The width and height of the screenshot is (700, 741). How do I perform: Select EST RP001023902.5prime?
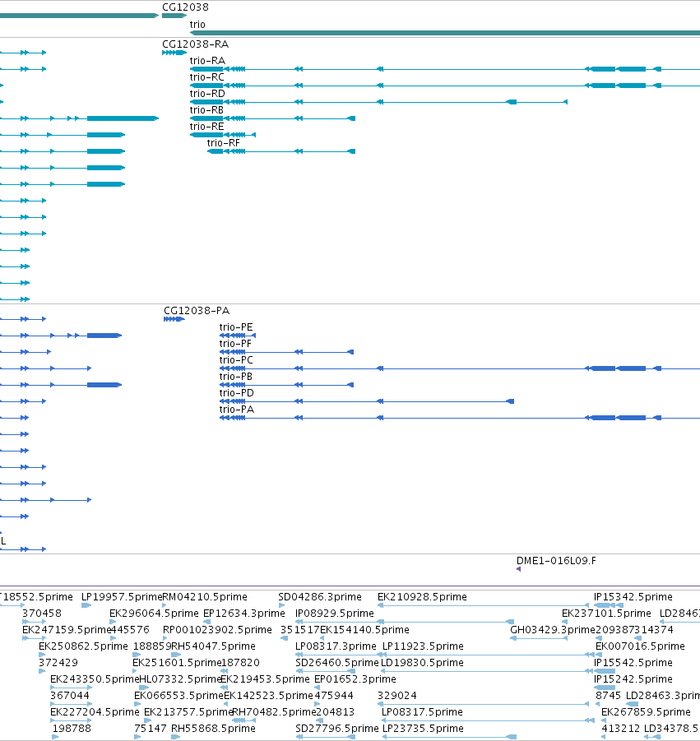tap(217, 630)
